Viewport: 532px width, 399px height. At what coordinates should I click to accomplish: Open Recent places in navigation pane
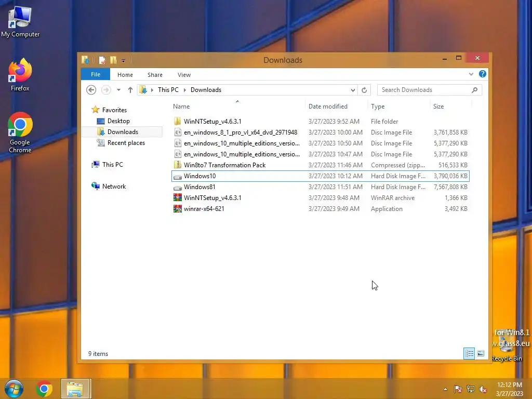126,143
